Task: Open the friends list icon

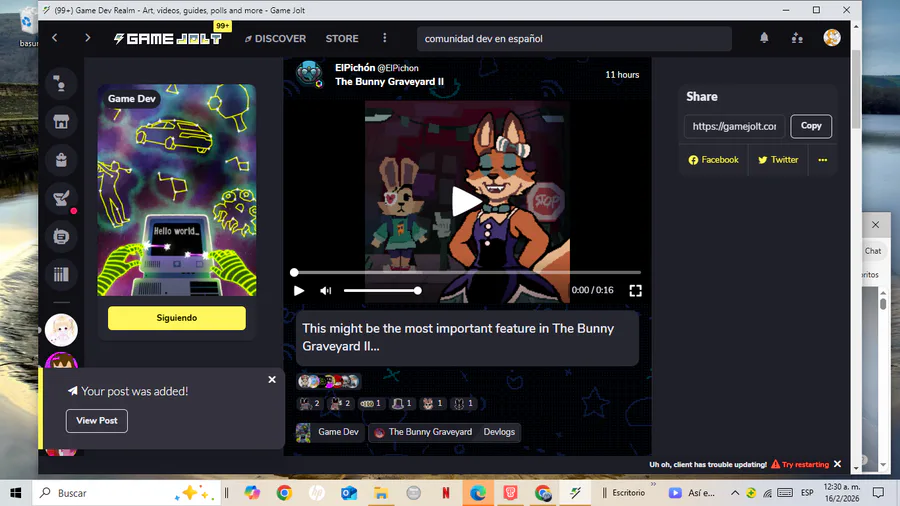Action: 797,38
